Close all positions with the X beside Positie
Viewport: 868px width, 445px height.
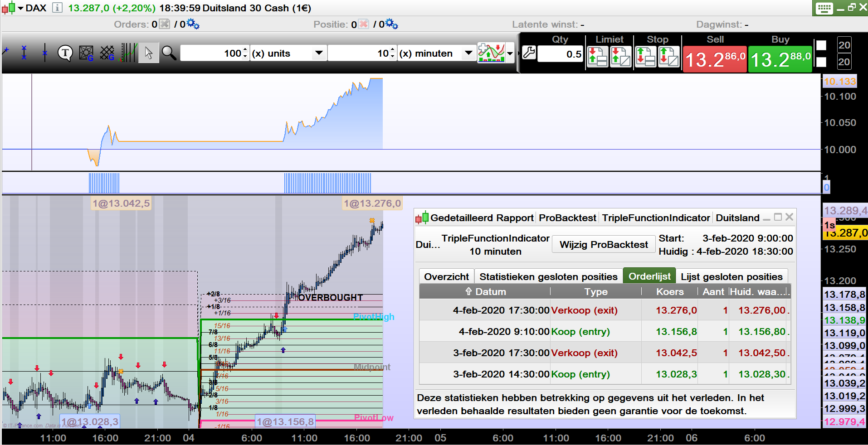(x=363, y=24)
